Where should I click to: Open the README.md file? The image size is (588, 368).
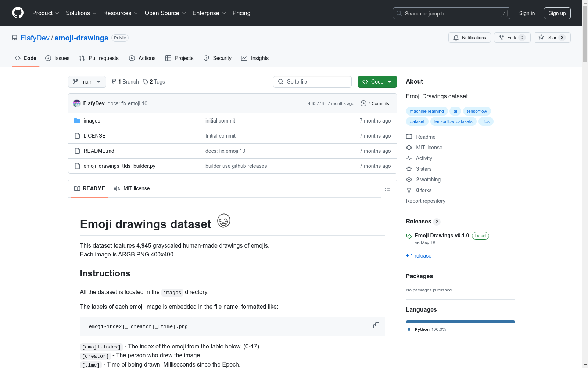pos(99,151)
